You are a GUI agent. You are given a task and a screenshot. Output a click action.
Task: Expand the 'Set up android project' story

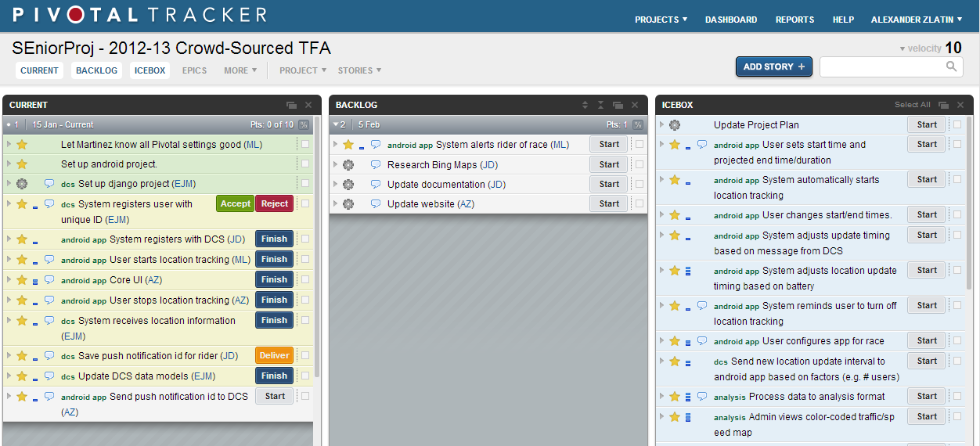(9, 164)
